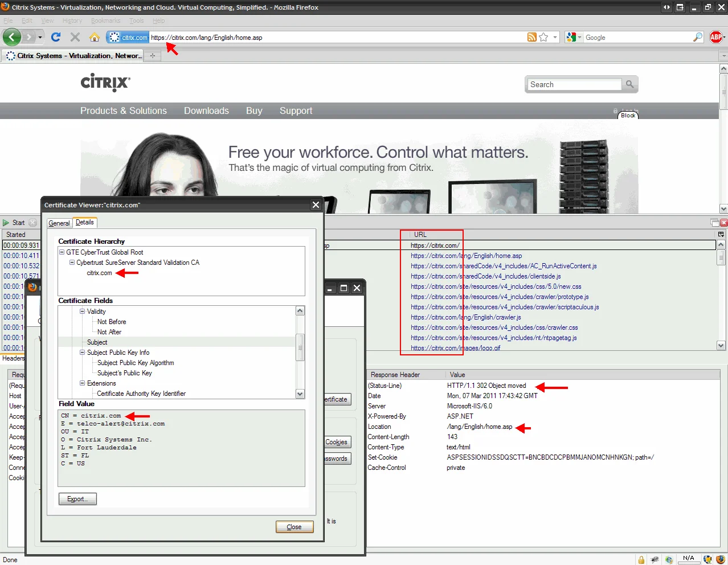Go to the Home page icon
Viewport: 728px width, 565px height.
pyautogui.click(x=95, y=38)
